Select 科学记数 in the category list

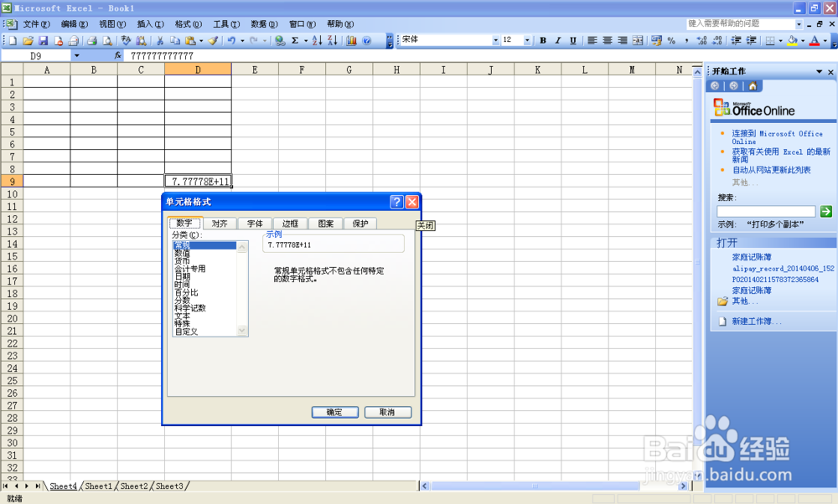(x=190, y=308)
